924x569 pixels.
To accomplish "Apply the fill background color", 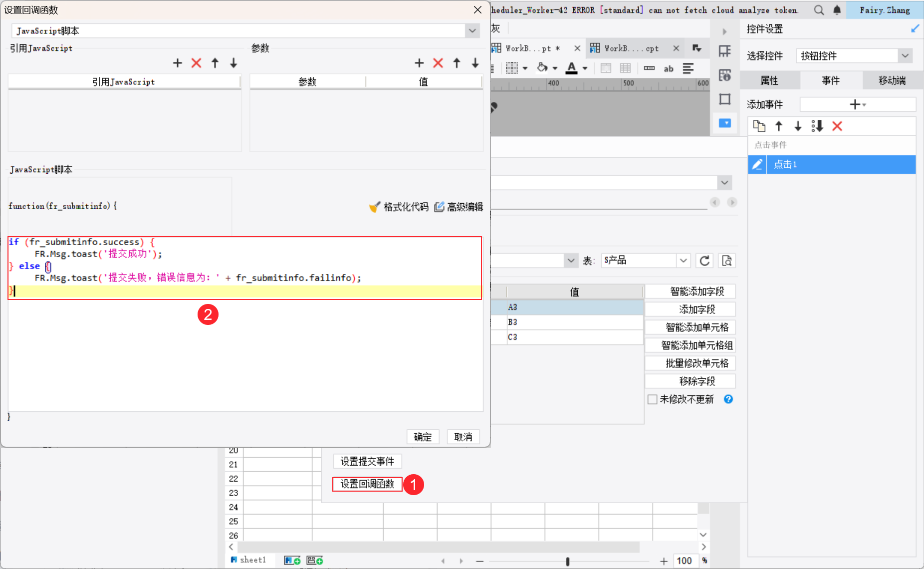I will pos(542,68).
